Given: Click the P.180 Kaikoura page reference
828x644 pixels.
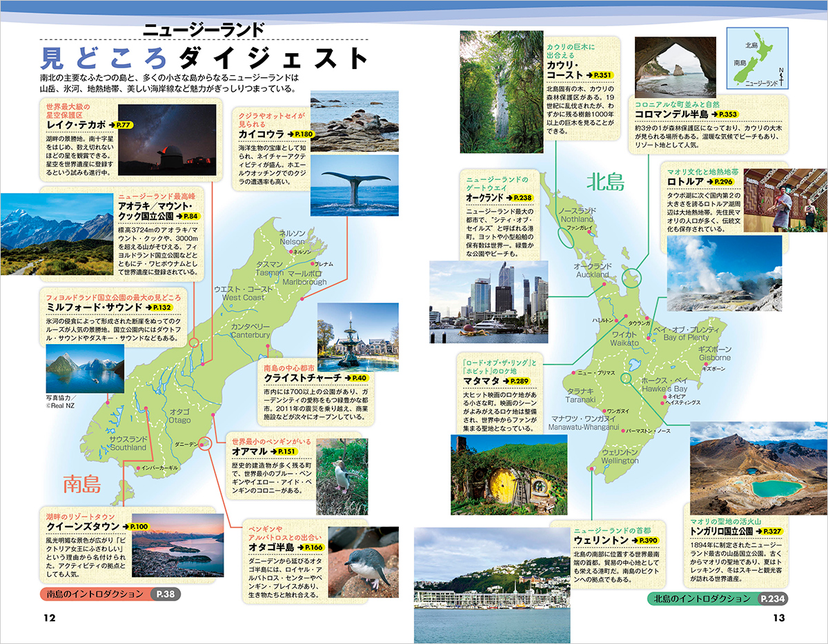Looking at the screenshot, I should pyautogui.click(x=301, y=133).
